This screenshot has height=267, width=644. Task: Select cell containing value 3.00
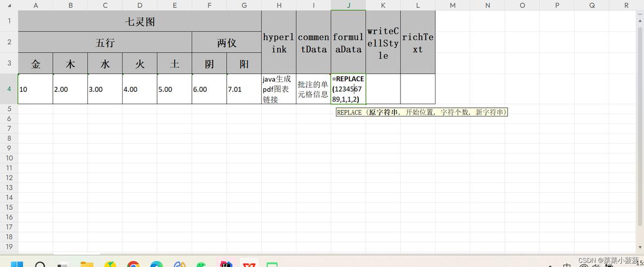point(105,89)
